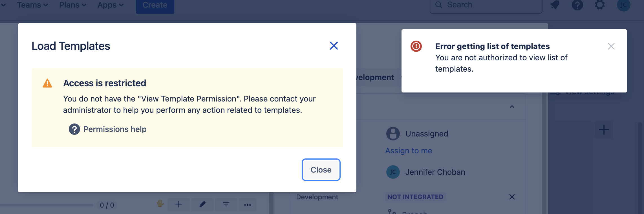This screenshot has height=214, width=644.
Task: Open the help menu question mark icon
Action: pos(577,5)
